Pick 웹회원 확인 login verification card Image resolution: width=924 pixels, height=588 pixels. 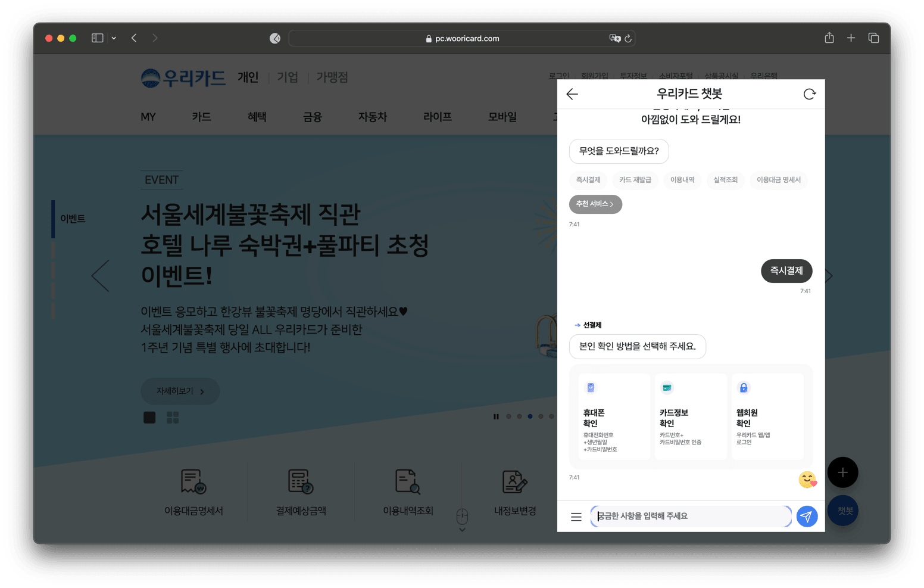[767, 416]
